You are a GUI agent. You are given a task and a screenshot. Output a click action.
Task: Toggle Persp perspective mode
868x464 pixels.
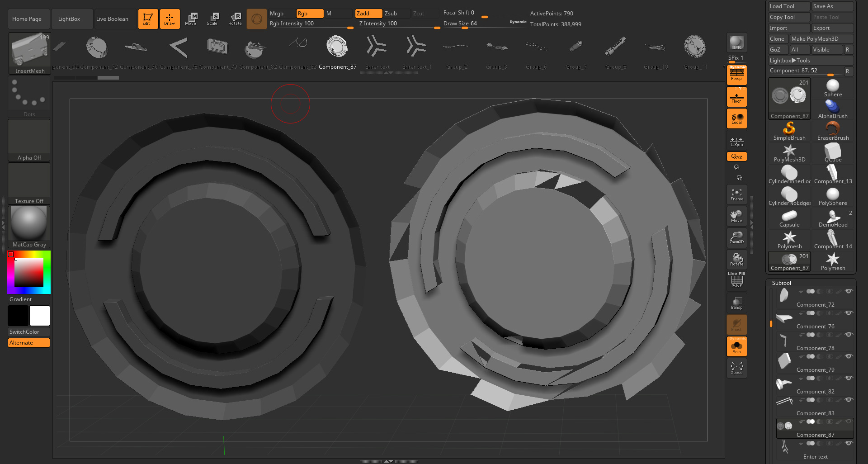(x=736, y=75)
